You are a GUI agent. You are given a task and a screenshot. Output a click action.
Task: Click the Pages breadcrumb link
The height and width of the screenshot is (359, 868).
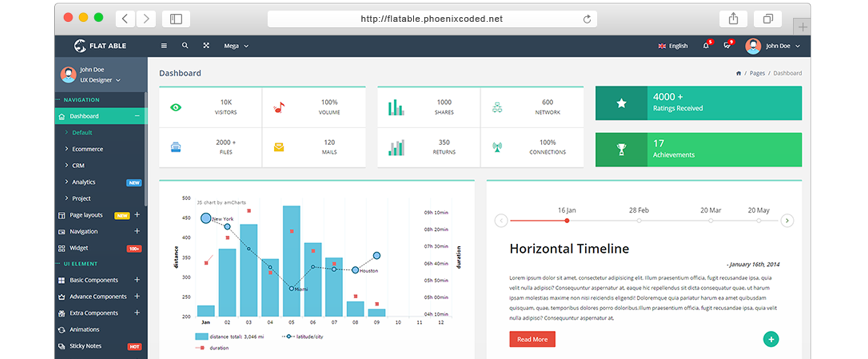coord(757,73)
